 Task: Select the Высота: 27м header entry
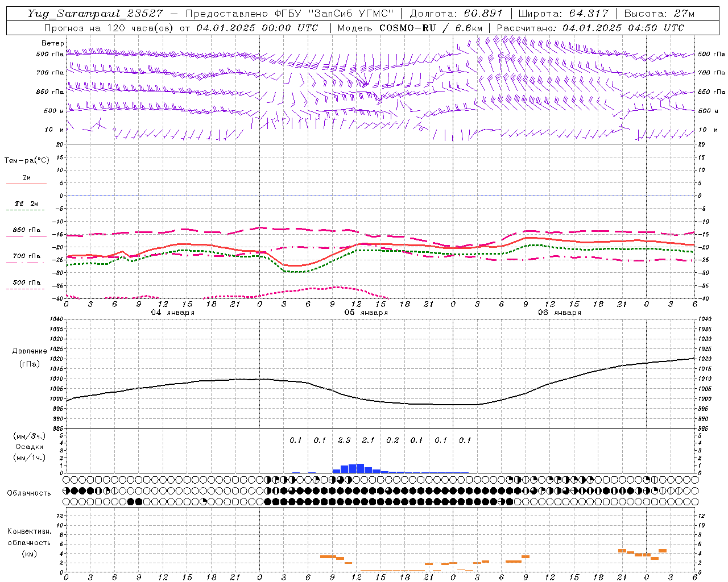pos(659,14)
